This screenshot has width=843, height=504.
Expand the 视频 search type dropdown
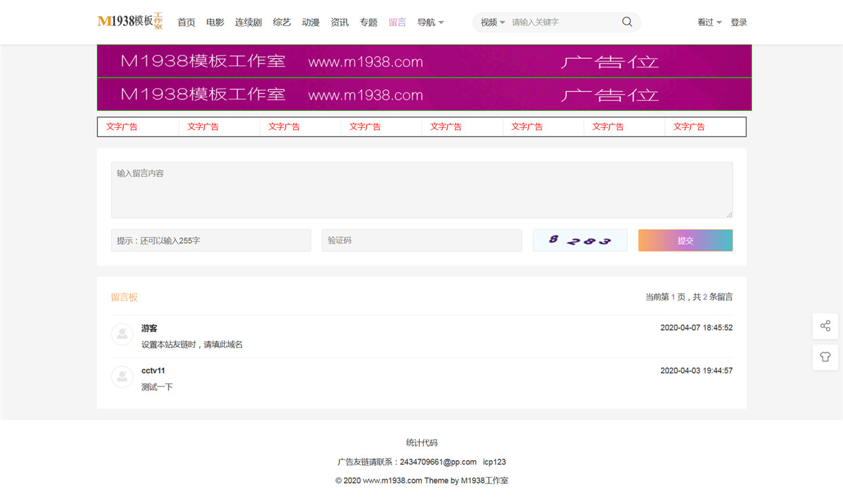click(x=493, y=22)
